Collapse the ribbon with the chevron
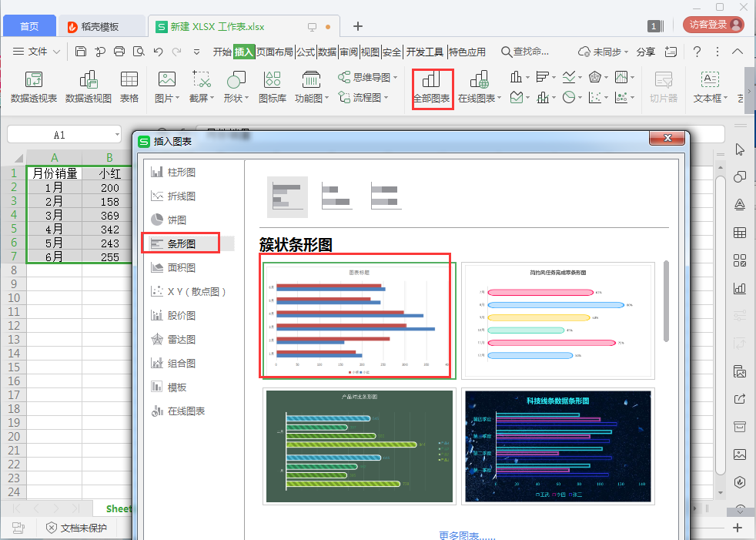 coord(738,52)
